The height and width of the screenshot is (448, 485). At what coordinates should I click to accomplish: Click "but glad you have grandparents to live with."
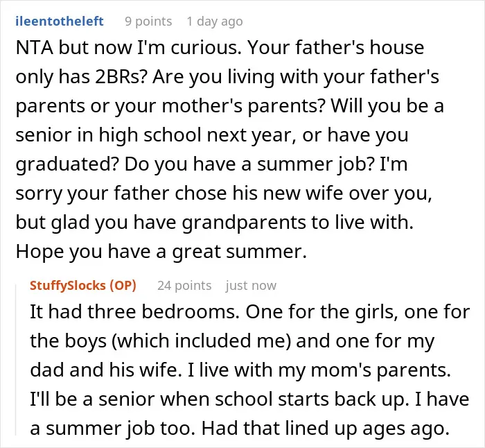pos(214,223)
